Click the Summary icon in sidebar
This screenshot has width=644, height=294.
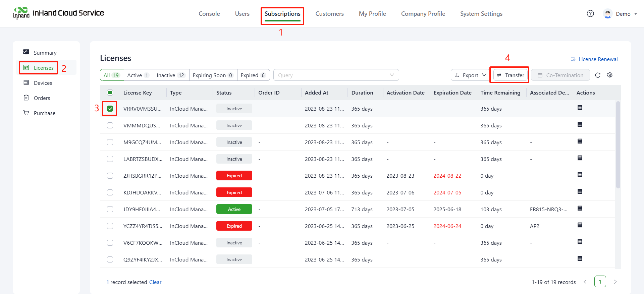coord(26,52)
